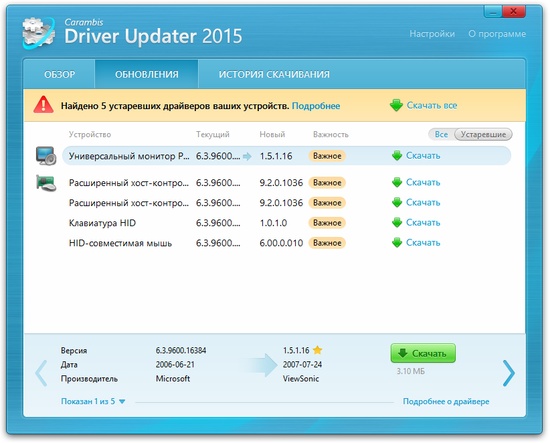The image size is (550, 443).
Task: Go to previous driver with left chevron
Action: point(41,373)
